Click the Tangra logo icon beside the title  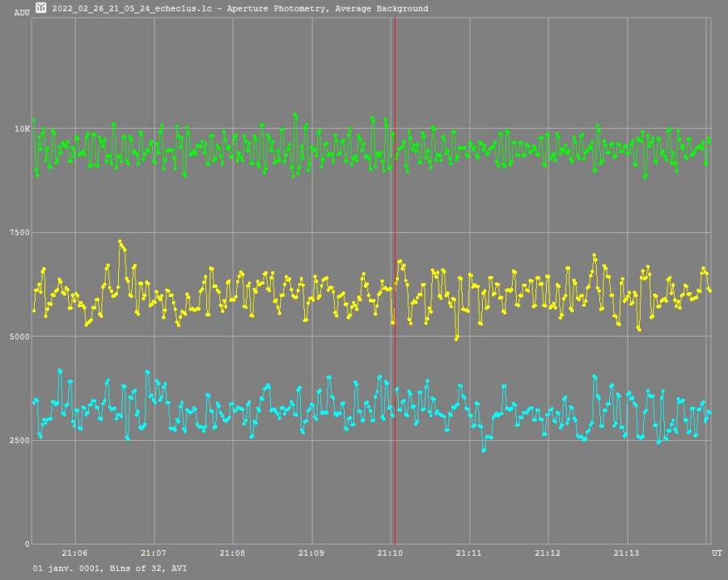(40, 8)
